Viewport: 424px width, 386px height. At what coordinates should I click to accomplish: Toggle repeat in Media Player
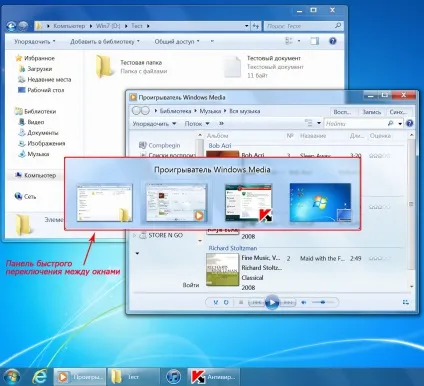(226, 302)
